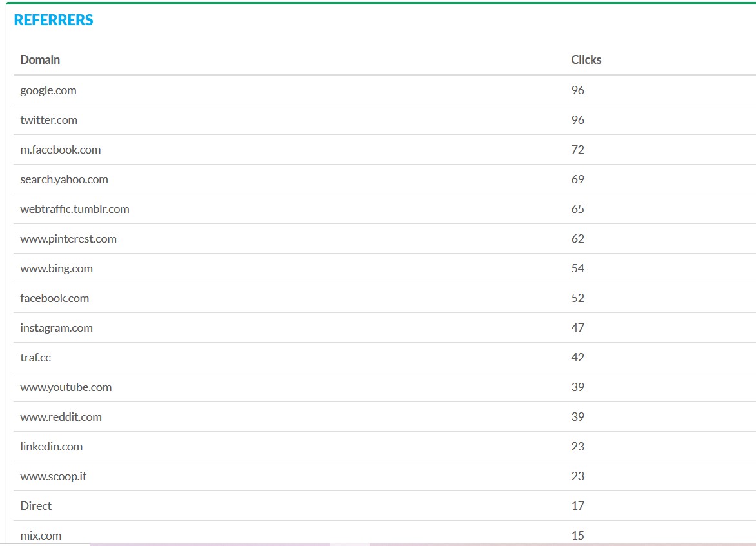Viewport: 756px width, 546px height.
Task: Click the instagram.com referrer domain
Action: click(57, 328)
